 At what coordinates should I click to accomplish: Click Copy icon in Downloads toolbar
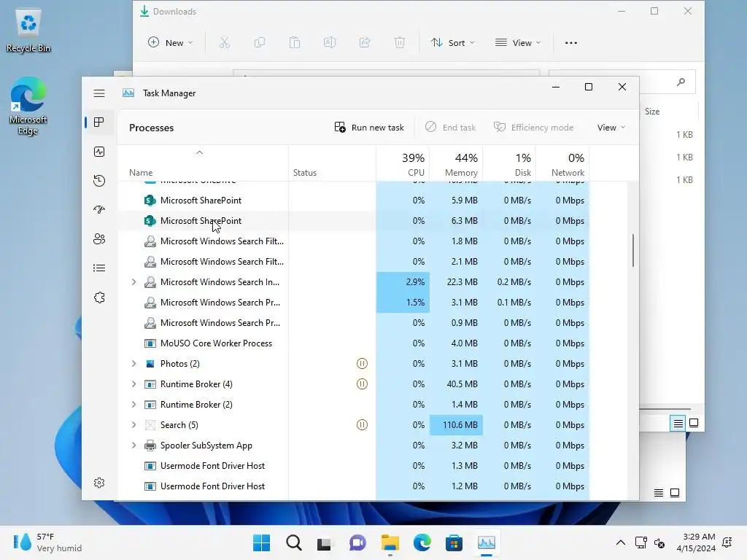point(260,43)
